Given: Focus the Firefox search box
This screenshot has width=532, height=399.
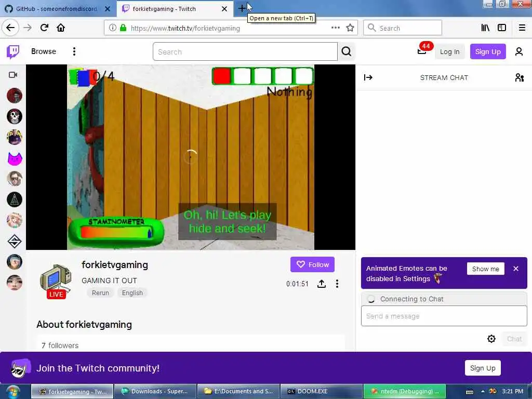Looking at the screenshot, I should point(403,28).
